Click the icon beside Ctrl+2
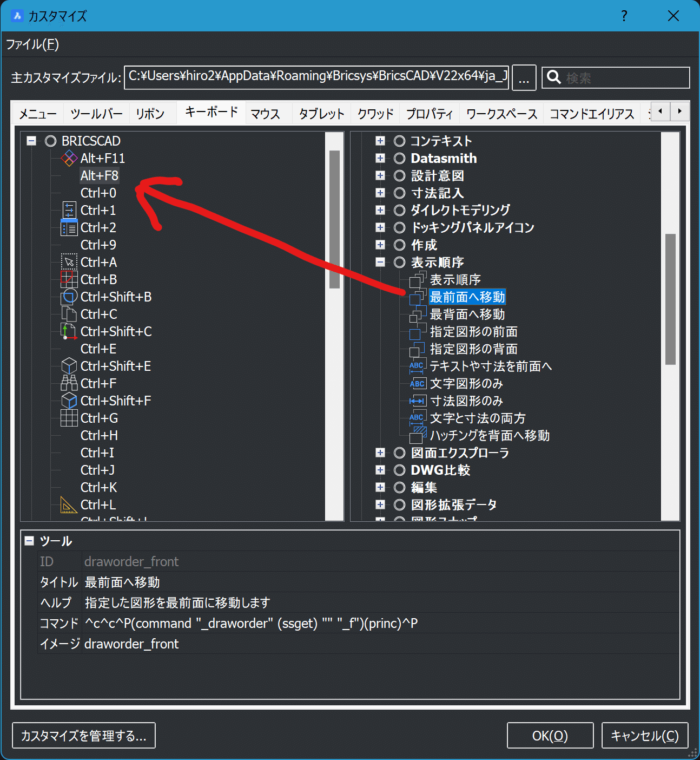The image size is (700, 760). (69, 227)
